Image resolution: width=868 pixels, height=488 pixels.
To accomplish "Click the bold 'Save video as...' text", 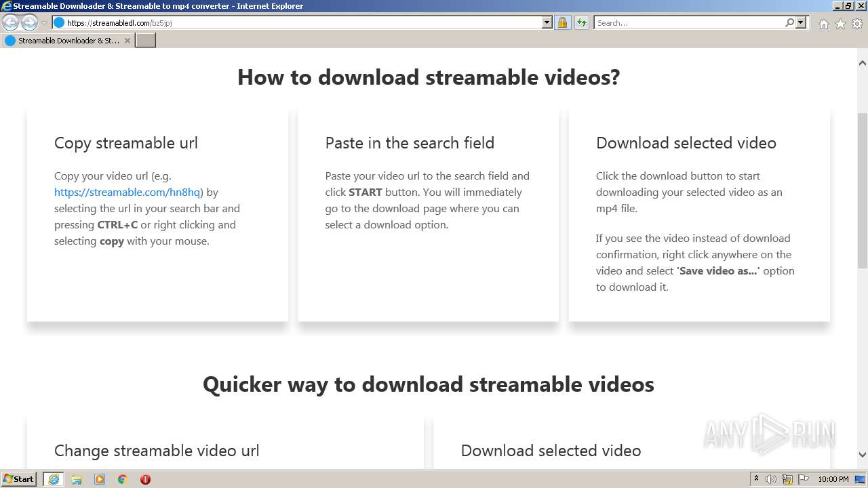I will [x=719, y=270].
